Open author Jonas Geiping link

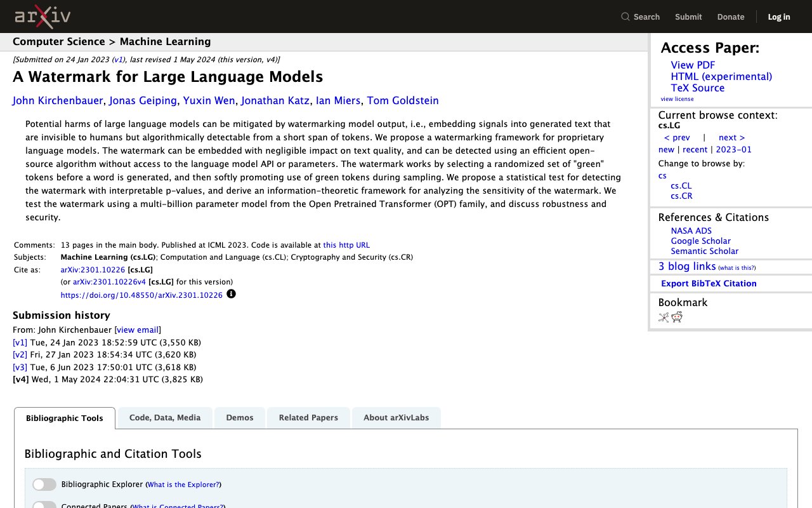[x=143, y=100]
